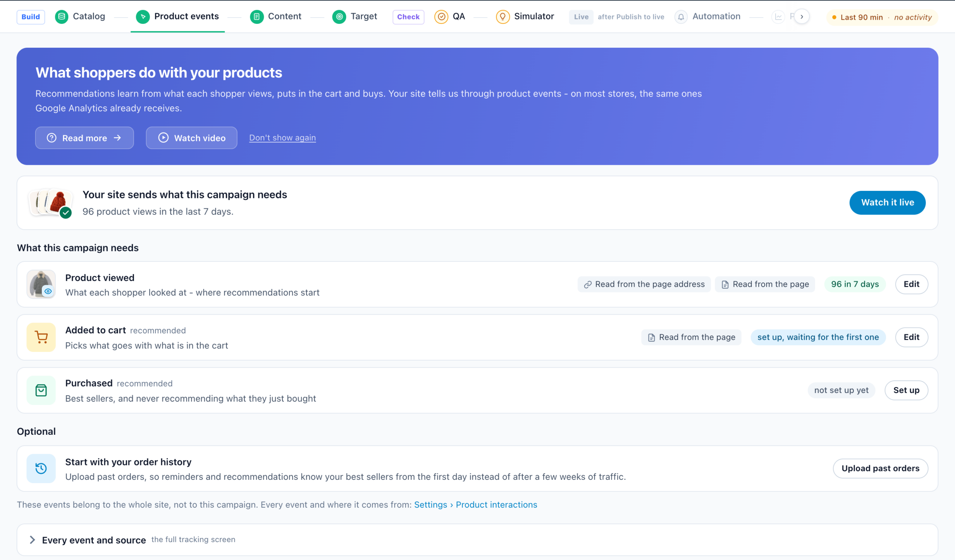Click the Build stage badge
The height and width of the screenshot is (560, 955).
(31, 17)
